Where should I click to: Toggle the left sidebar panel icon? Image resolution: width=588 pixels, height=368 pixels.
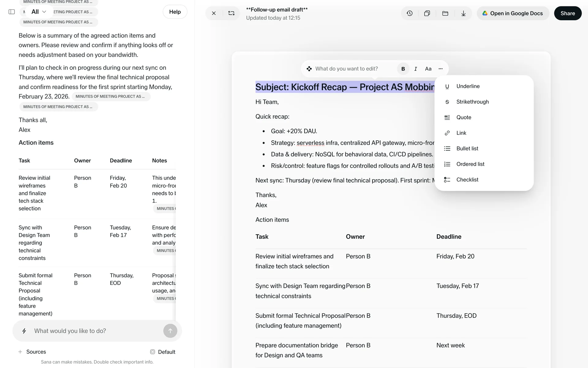pos(12,12)
